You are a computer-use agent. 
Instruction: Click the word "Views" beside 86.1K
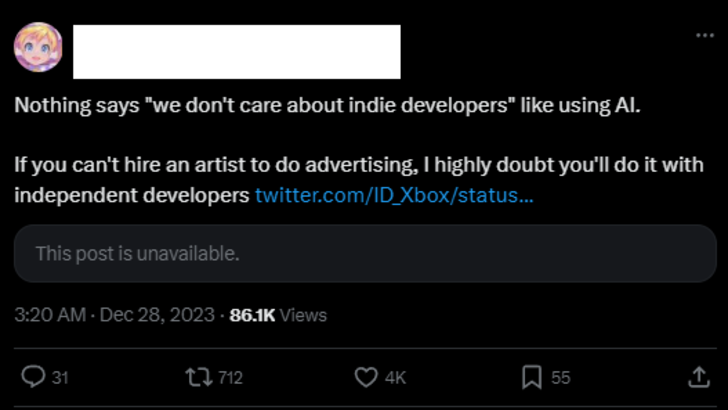click(303, 315)
